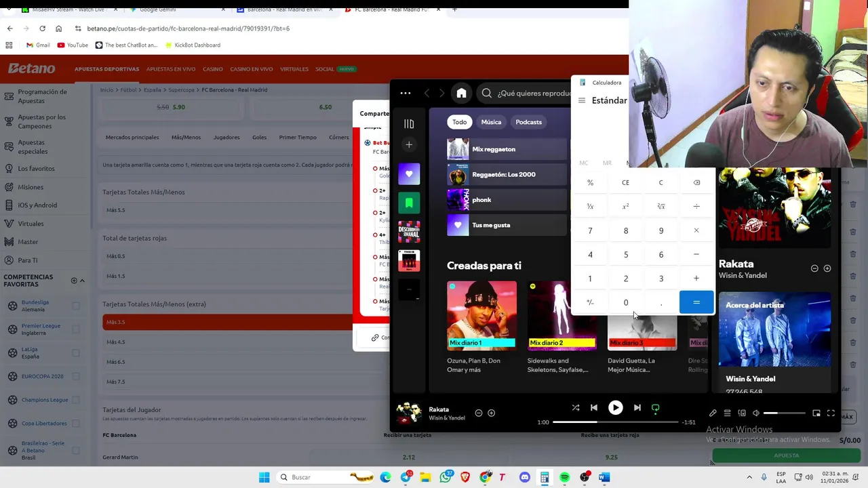
Task: Skip to previous track in Spotify
Action: 594,408
